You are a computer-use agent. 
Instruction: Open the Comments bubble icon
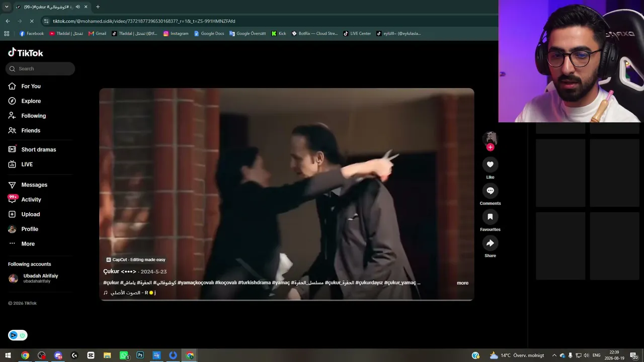pyautogui.click(x=490, y=191)
